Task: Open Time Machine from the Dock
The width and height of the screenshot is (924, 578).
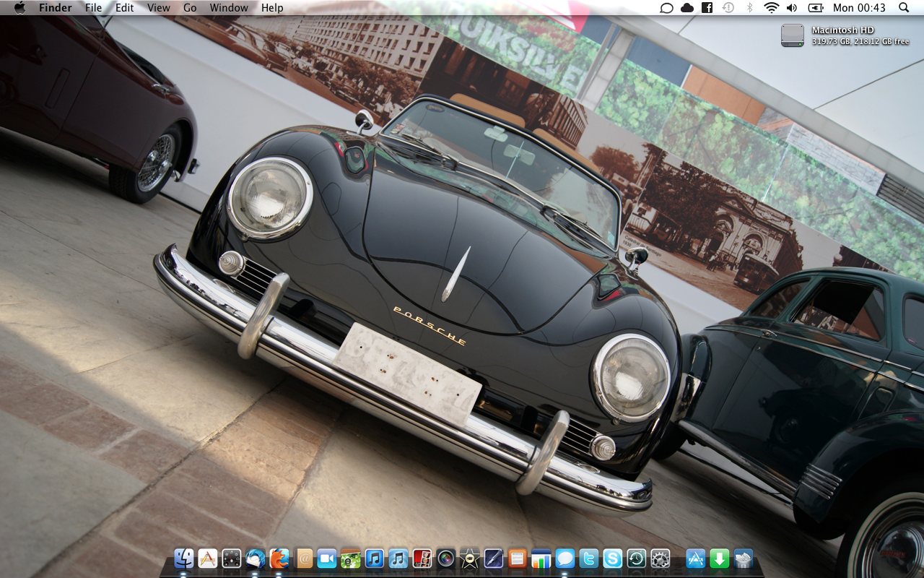Action: point(636,558)
